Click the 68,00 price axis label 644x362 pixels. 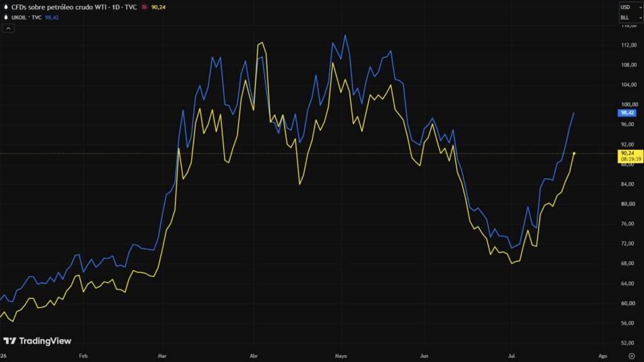coord(629,263)
